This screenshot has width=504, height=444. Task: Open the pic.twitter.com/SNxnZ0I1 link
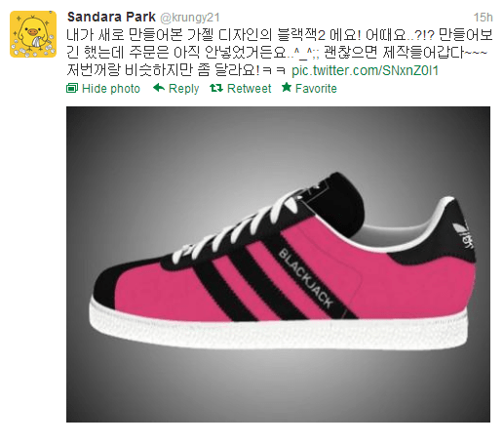[365, 70]
